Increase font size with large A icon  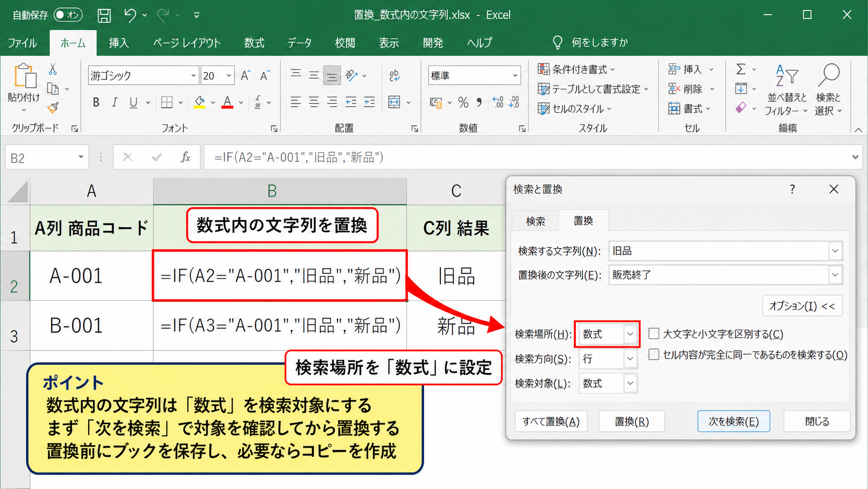coord(246,76)
